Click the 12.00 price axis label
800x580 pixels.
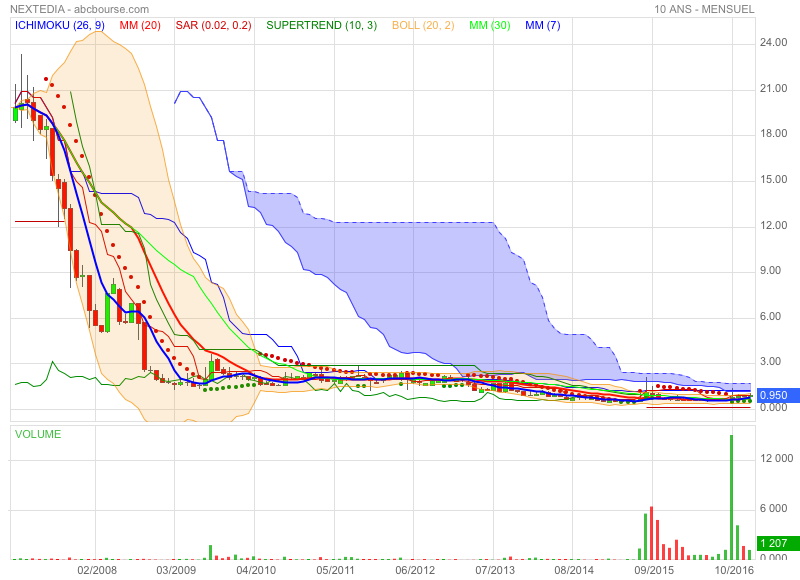pos(773,225)
